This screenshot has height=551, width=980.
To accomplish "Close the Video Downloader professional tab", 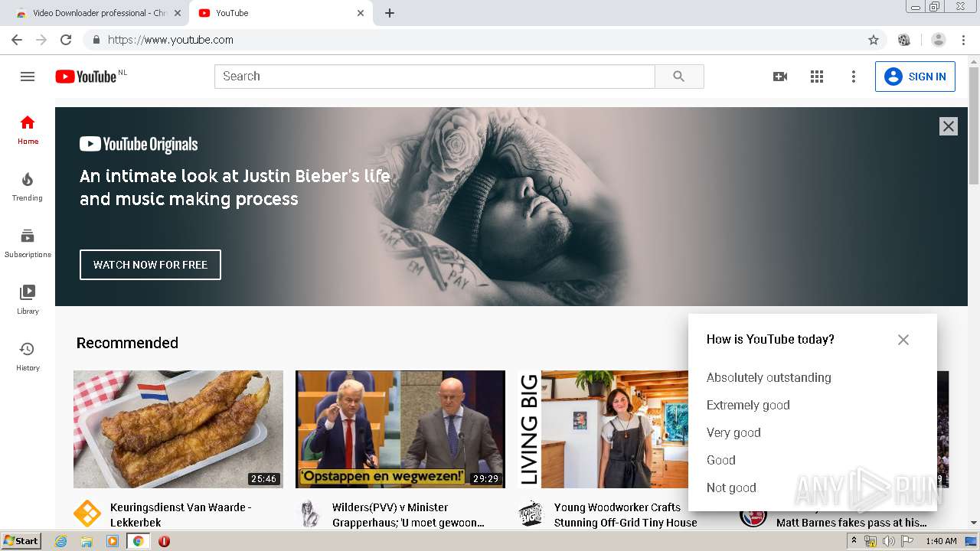I will point(178,13).
